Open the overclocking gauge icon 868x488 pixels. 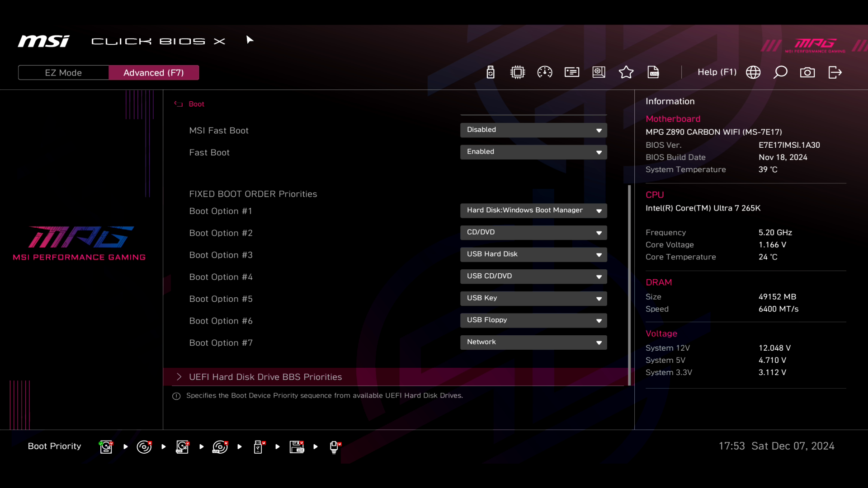[545, 72]
